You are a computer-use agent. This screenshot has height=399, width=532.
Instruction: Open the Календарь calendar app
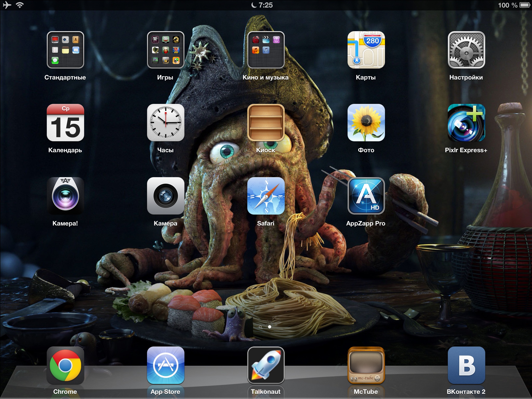click(x=65, y=123)
